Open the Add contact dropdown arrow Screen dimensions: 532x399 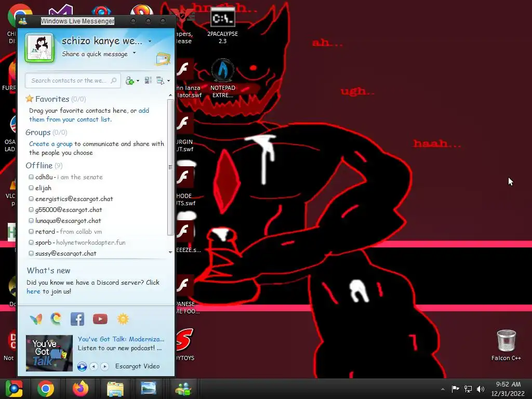(138, 81)
